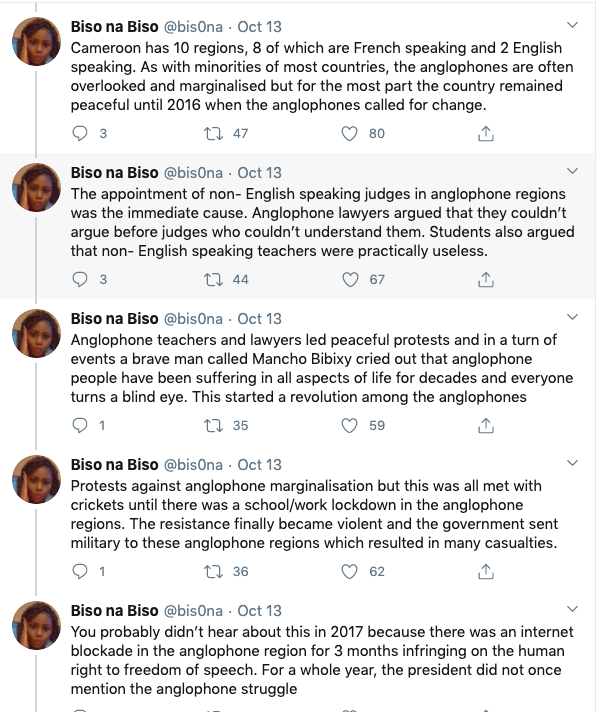Open the chevron menu on the judges tweet

[x=573, y=171]
